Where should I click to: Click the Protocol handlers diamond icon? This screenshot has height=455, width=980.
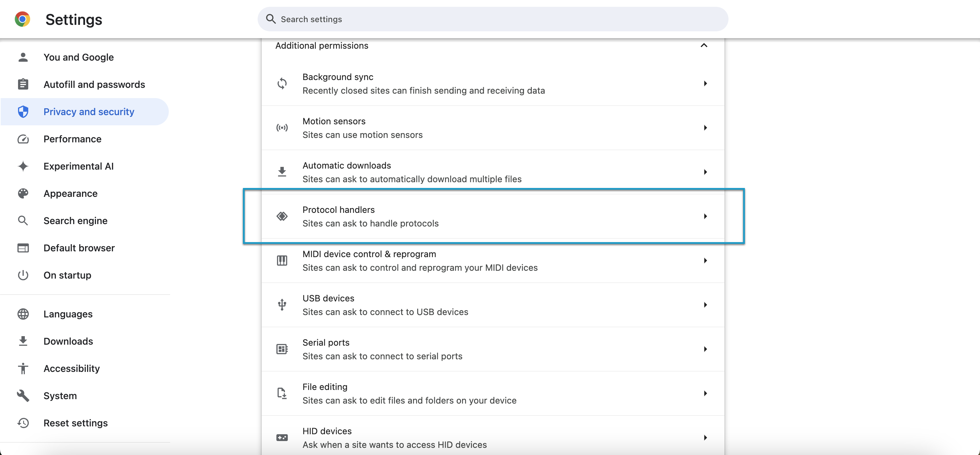pos(282,216)
